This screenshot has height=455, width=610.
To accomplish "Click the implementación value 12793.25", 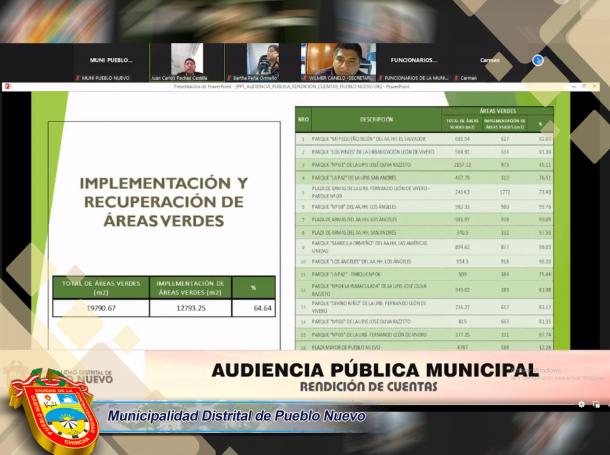I will click(190, 309).
